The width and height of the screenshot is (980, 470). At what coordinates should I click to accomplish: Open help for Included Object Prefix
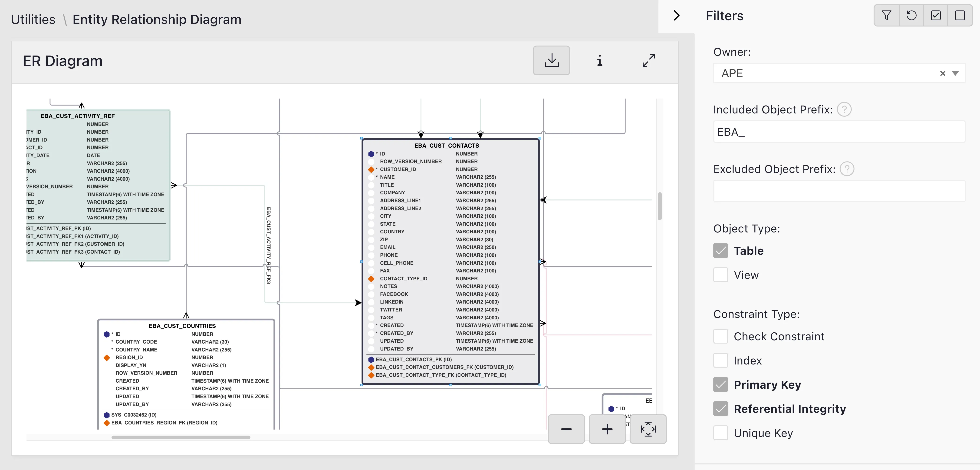click(845, 109)
